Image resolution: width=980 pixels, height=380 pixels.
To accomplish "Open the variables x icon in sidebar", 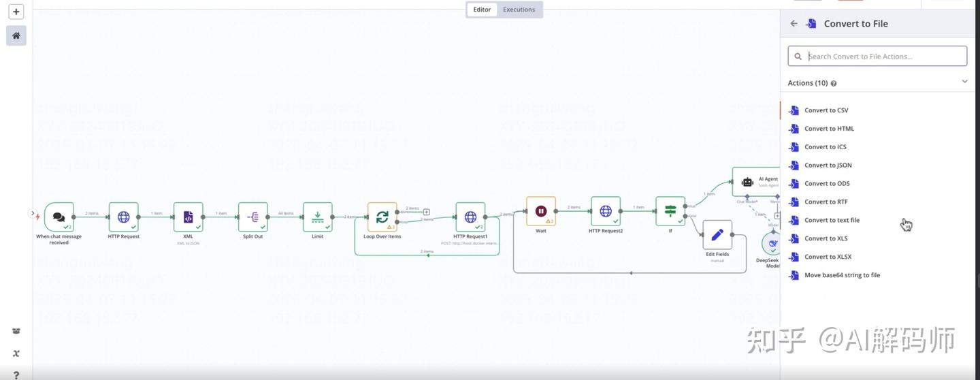I will point(16,353).
